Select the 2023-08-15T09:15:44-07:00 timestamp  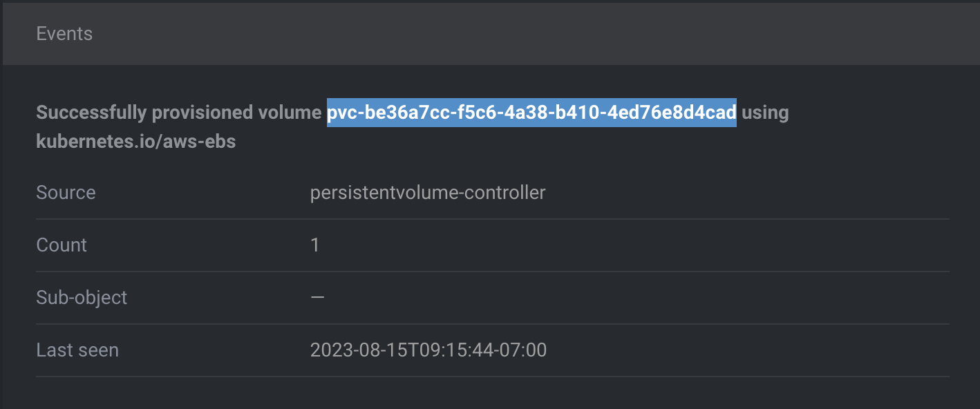(x=428, y=350)
